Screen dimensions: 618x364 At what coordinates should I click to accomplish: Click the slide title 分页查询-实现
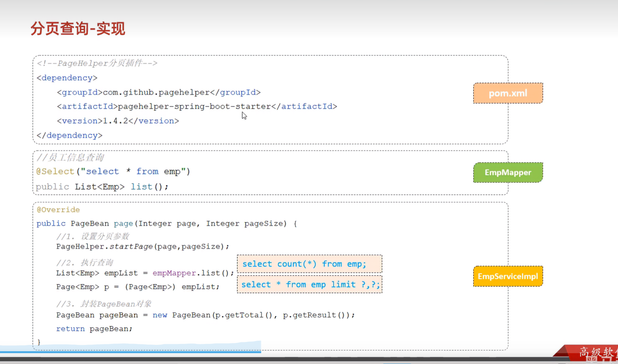tap(78, 29)
